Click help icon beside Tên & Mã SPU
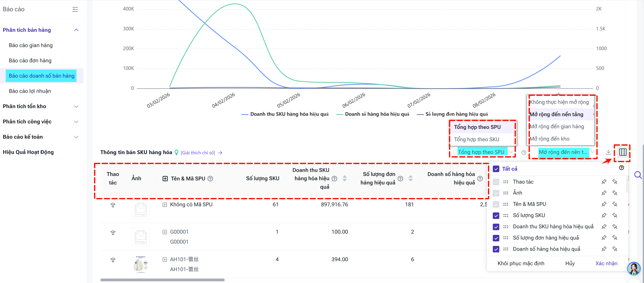This screenshot has height=283, width=644. [x=211, y=179]
